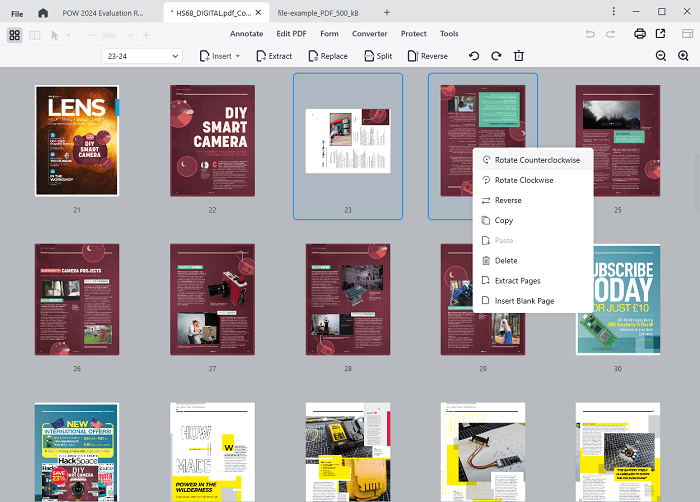Rotate pages clockwise using toolbar icon
The width and height of the screenshot is (700, 502).
pyautogui.click(x=495, y=56)
